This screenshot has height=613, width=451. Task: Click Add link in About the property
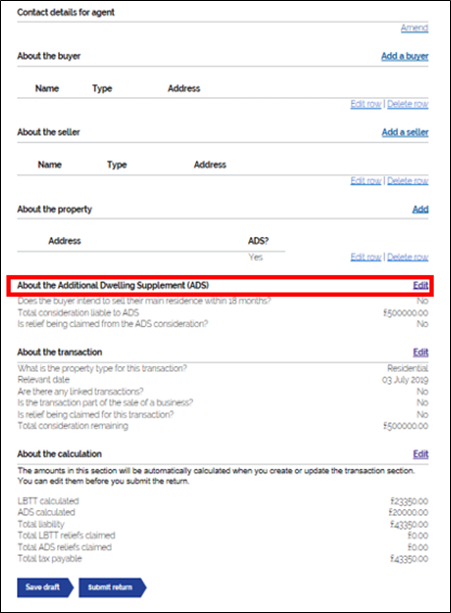(421, 210)
